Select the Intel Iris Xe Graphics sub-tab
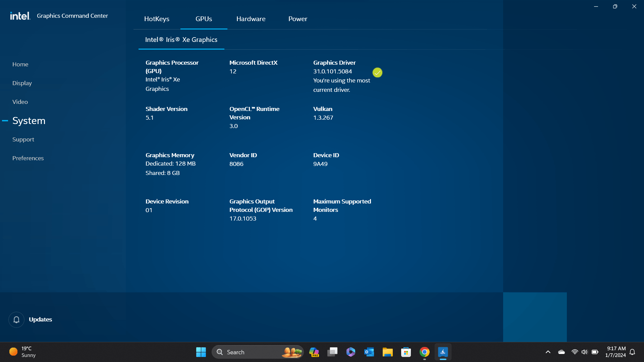Screen dimensions: 644x362 [181, 40]
